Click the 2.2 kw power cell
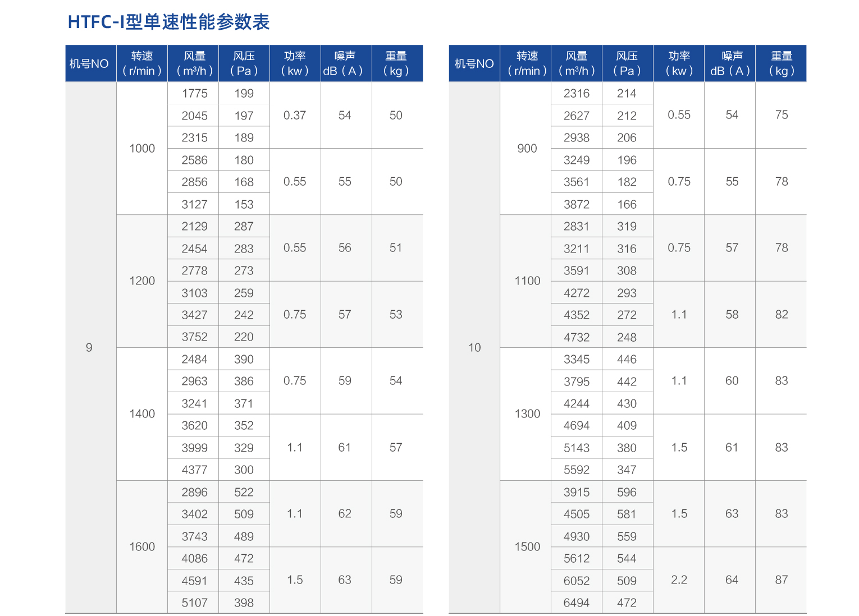 pyautogui.click(x=679, y=580)
